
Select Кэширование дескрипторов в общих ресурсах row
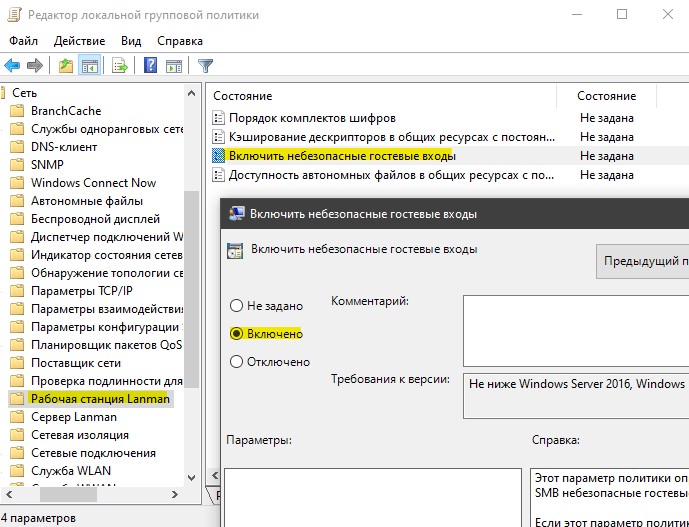pos(448,137)
